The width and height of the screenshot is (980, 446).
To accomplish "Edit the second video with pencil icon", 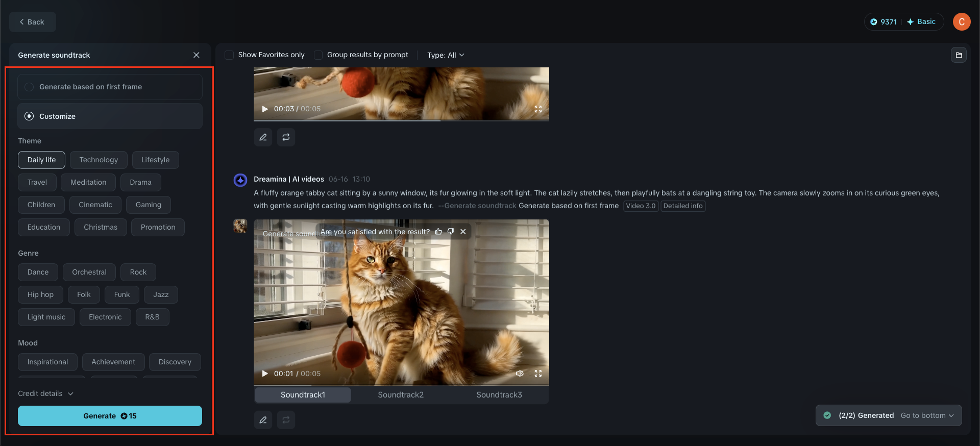I will pyautogui.click(x=263, y=420).
